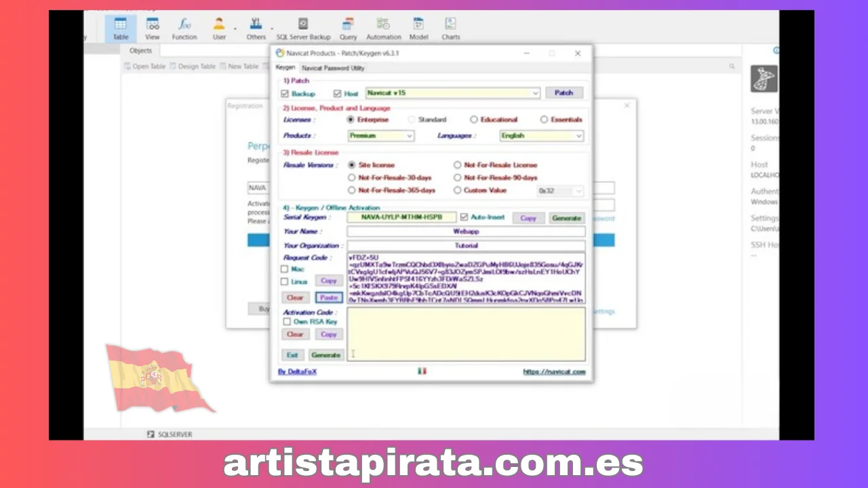
Task: Enable the Mac checkbox
Action: pyautogui.click(x=285, y=269)
